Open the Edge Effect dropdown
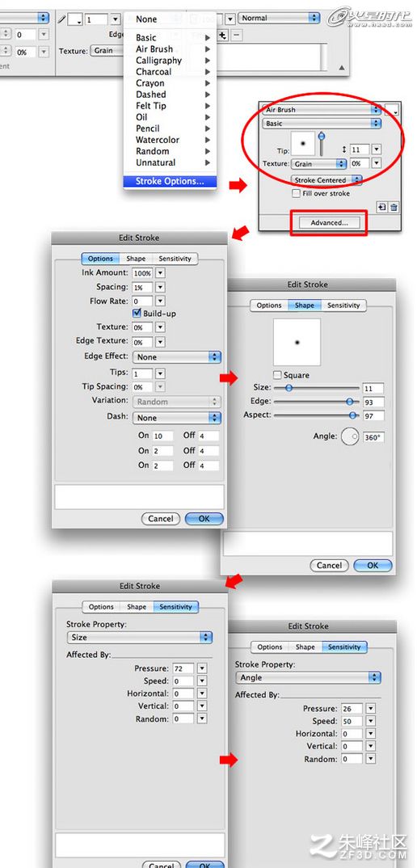Viewport: 417px width, 868px height. pos(177,357)
